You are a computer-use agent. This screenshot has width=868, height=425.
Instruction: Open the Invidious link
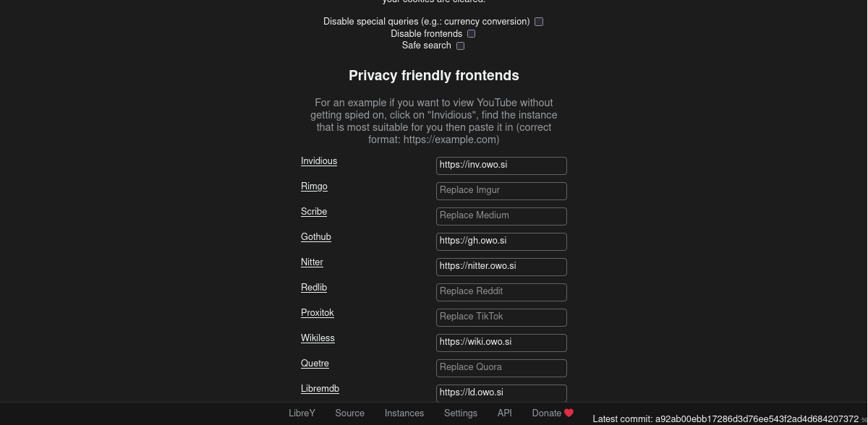pos(319,161)
